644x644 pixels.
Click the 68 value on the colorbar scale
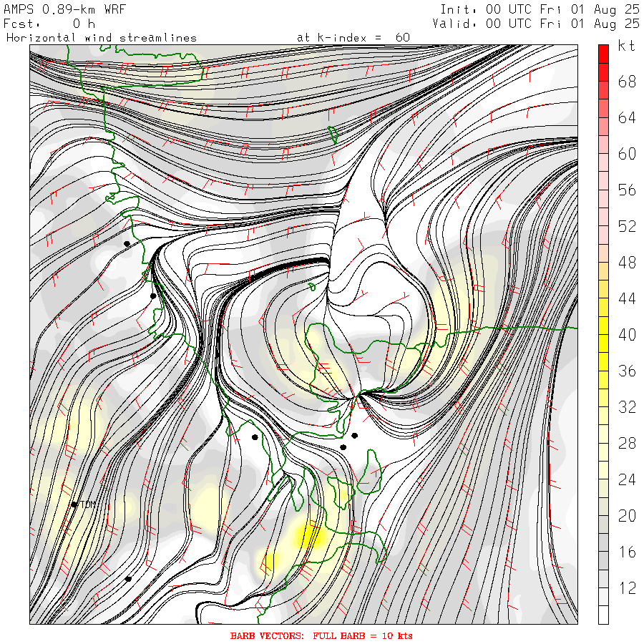click(x=627, y=82)
